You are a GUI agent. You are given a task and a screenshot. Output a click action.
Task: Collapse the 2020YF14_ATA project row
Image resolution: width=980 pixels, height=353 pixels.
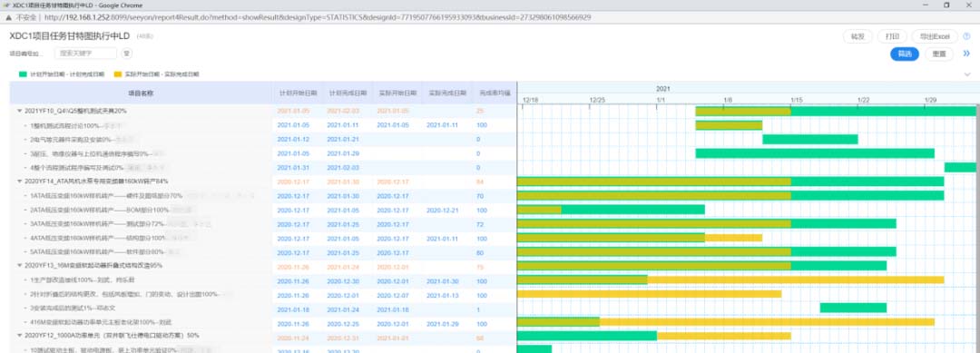pyautogui.click(x=19, y=181)
